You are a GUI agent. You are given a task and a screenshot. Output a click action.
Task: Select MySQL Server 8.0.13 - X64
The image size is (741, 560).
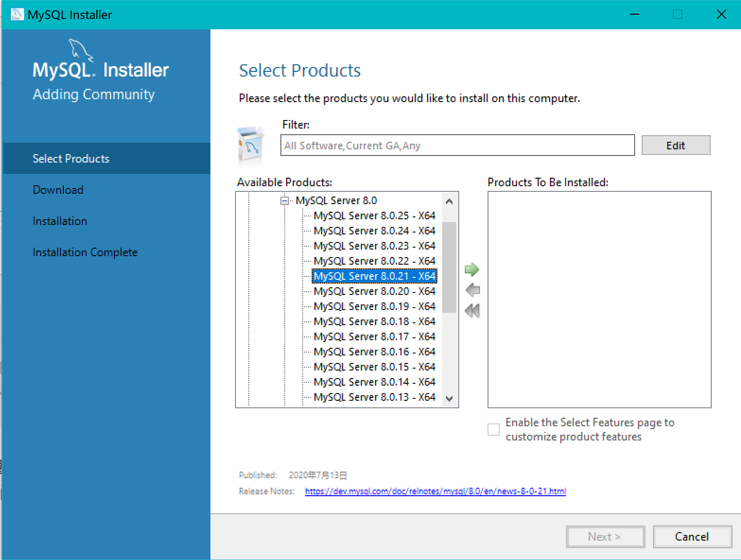click(x=375, y=397)
